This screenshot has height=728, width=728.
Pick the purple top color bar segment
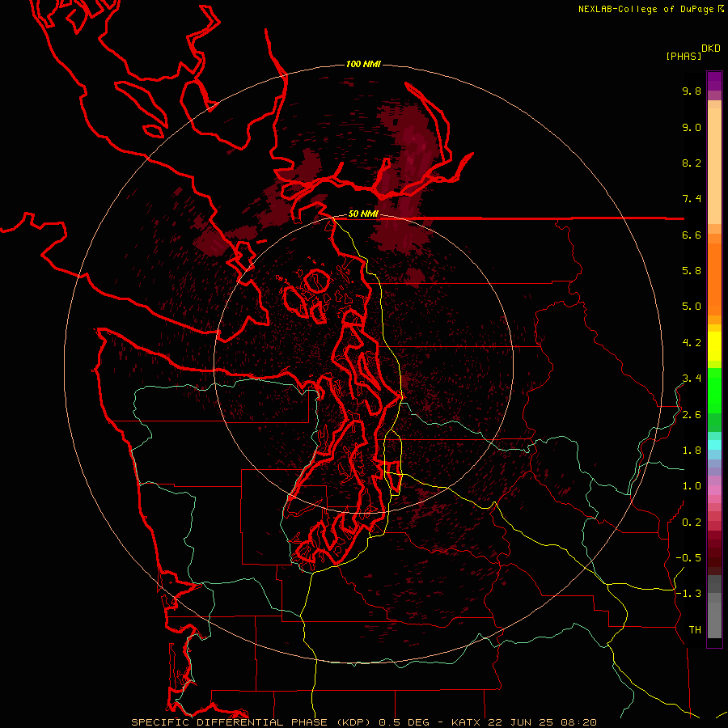pyautogui.click(x=714, y=81)
